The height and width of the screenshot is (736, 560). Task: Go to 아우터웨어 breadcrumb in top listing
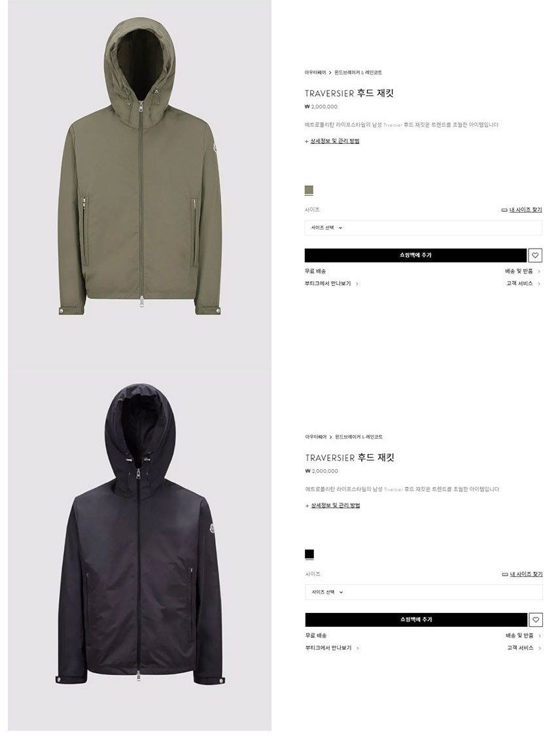(x=315, y=72)
